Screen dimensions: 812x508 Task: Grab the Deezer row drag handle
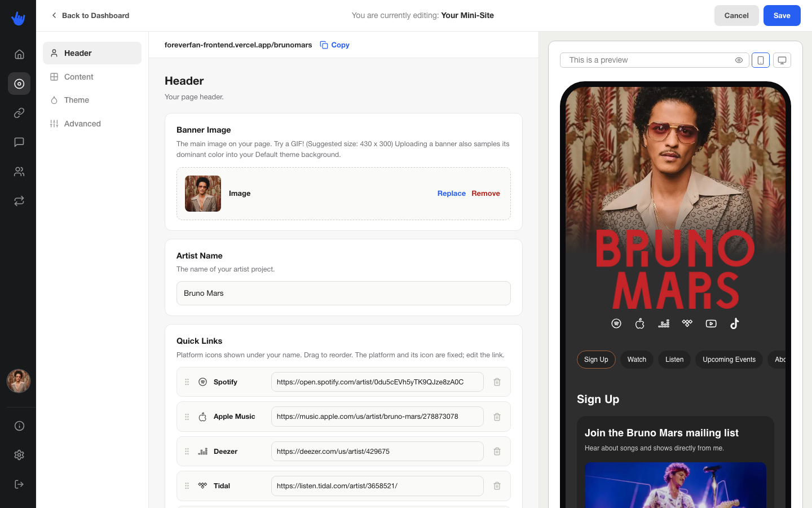(187, 452)
